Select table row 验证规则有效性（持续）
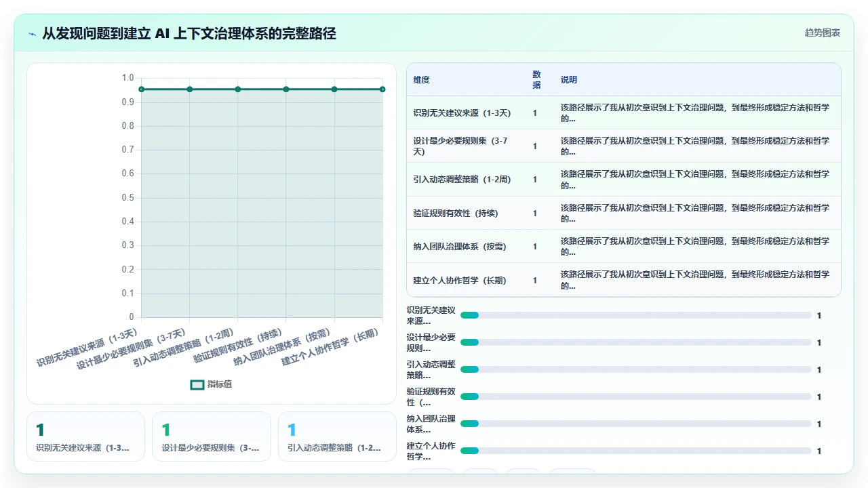 [x=624, y=213]
